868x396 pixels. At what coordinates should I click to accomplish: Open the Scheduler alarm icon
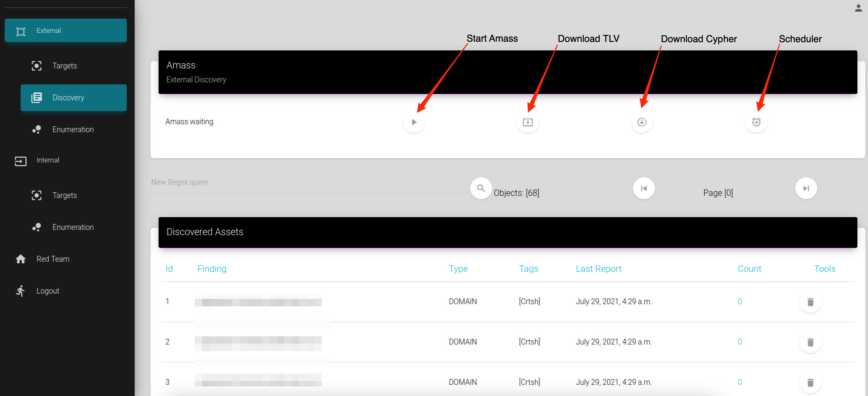coord(756,122)
